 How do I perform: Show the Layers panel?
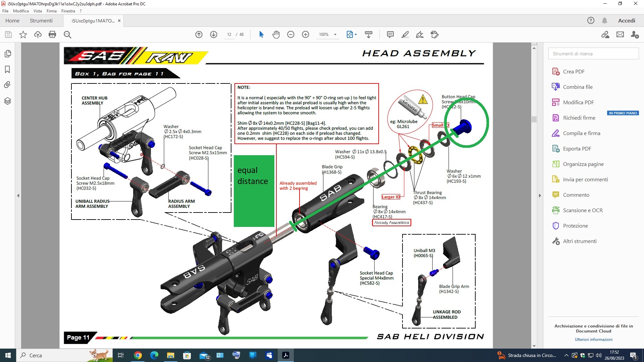pos(7,101)
